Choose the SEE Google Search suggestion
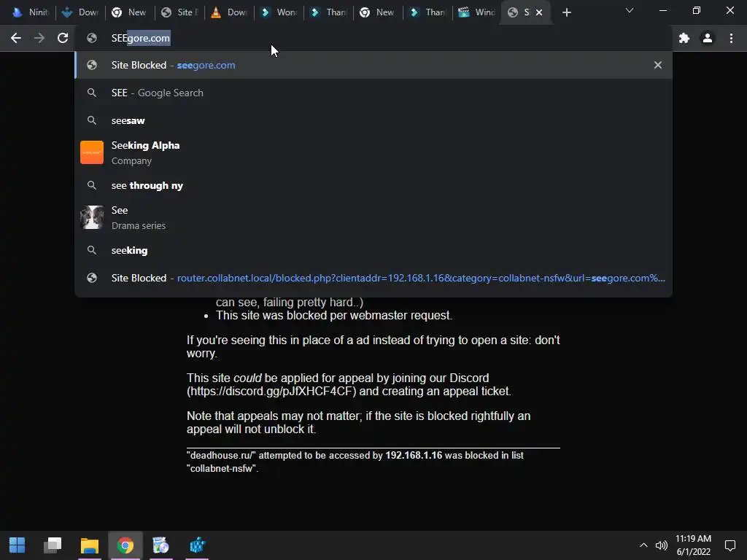The image size is (747, 560). (373, 93)
